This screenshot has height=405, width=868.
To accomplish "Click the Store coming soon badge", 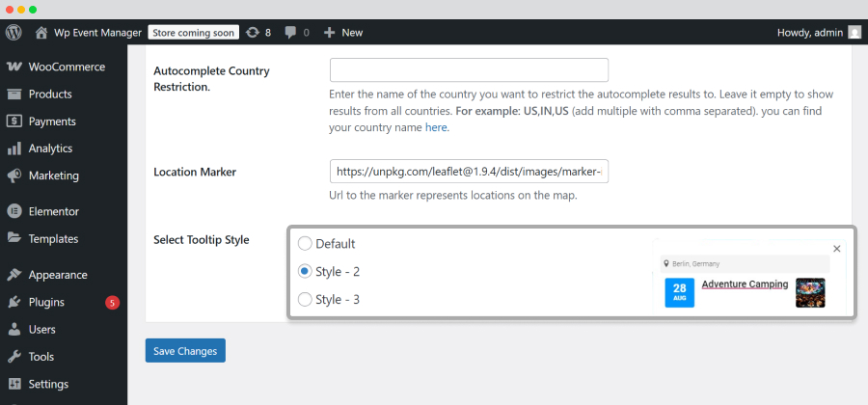I will pyautogui.click(x=194, y=33).
